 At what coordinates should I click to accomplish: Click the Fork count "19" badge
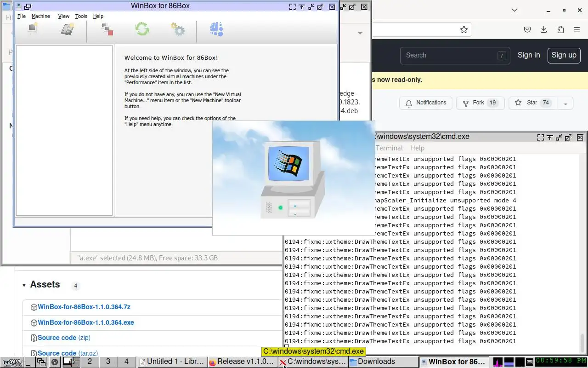pos(493,103)
